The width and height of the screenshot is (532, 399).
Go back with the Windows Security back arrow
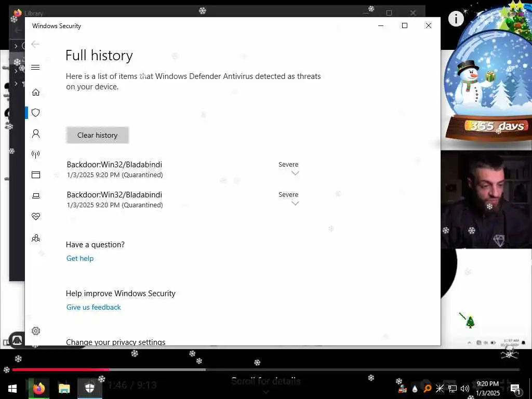(35, 44)
